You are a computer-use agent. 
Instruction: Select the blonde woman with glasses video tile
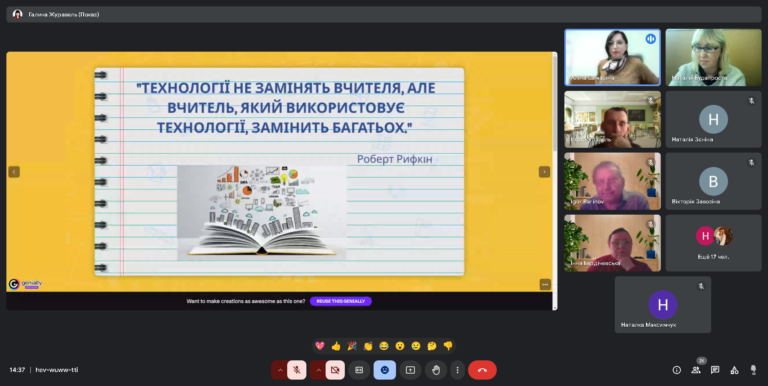coord(713,57)
